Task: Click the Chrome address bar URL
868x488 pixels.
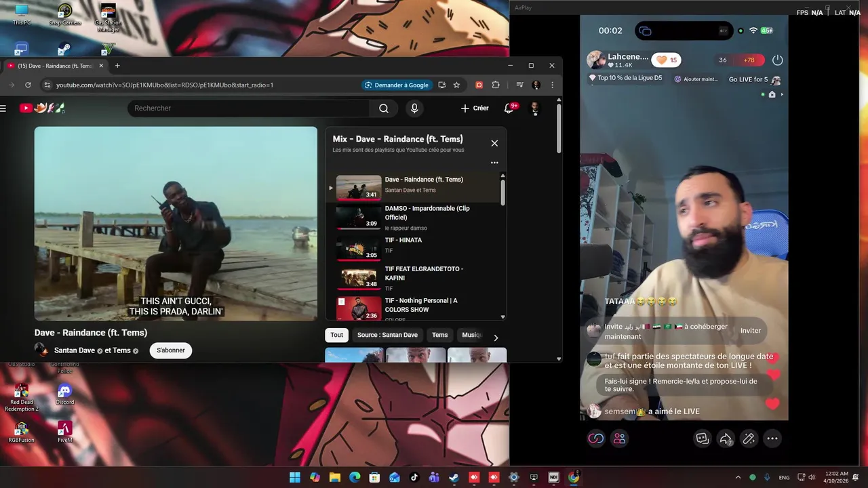Action: tap(165, 85)
